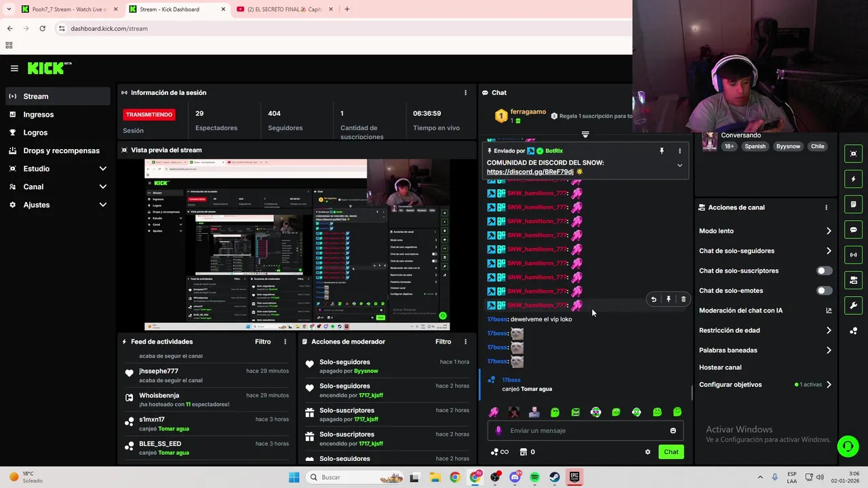Viewport: 868px width, 488px height.
Task: Click Hostear canal
Action: coord(720,367)
